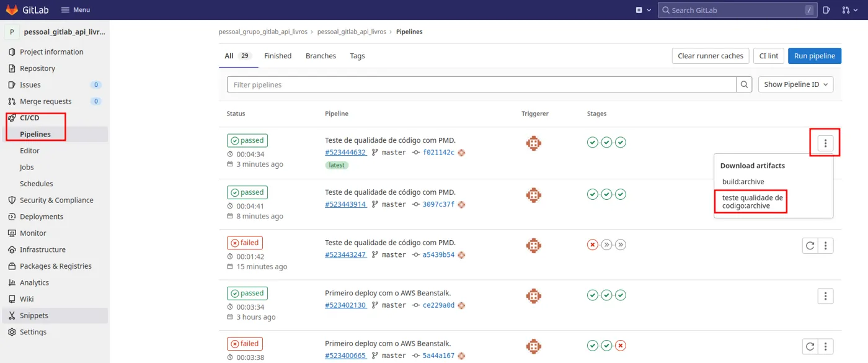Open the issues icon in top bar
868x363 pixels.
[826, 10]
